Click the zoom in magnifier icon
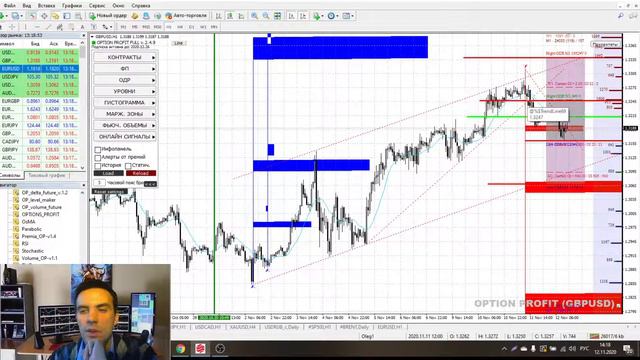 [254, 16]
